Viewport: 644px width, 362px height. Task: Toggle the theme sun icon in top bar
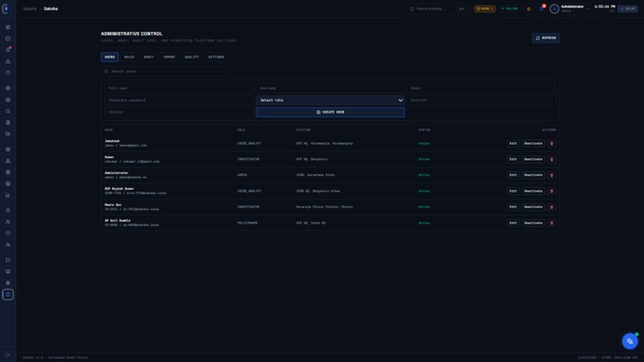529,9
